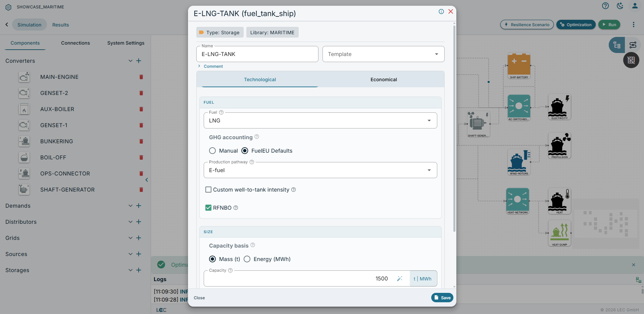The image size is (644, 314).
Task: Open Resilience Scenario
Action: point(527,24)
